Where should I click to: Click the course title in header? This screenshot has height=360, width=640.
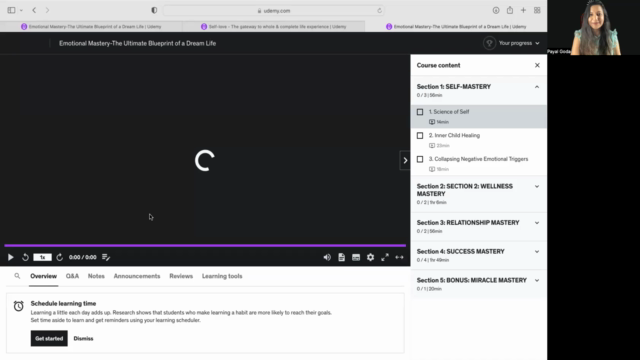pyautogui.click(x=138, y=43)
